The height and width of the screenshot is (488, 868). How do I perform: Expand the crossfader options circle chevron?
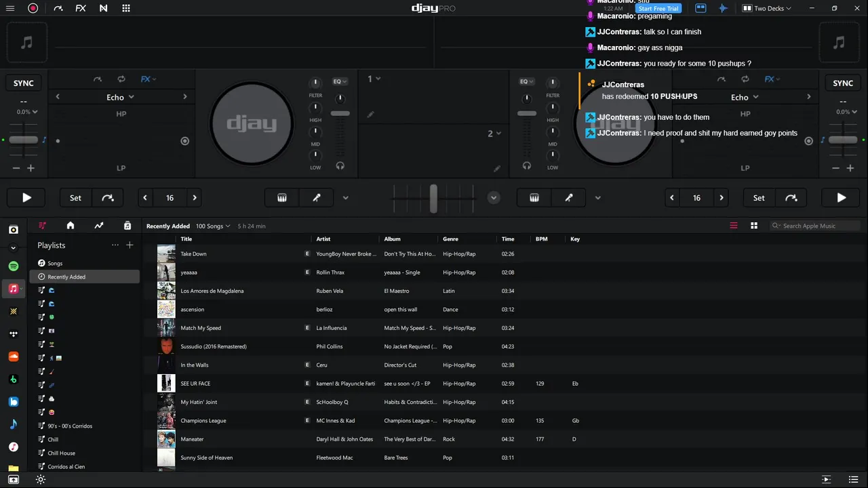click(x=494, y=198)
